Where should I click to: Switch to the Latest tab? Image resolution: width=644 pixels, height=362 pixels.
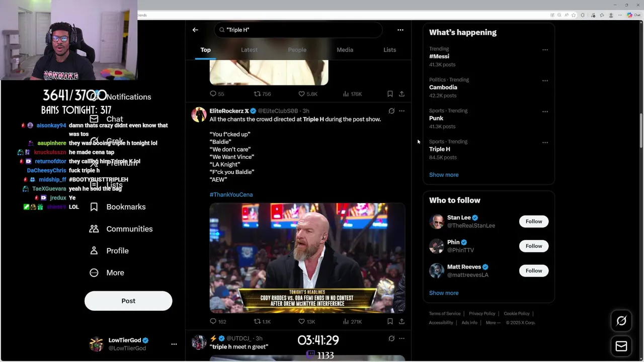point(249,50)
